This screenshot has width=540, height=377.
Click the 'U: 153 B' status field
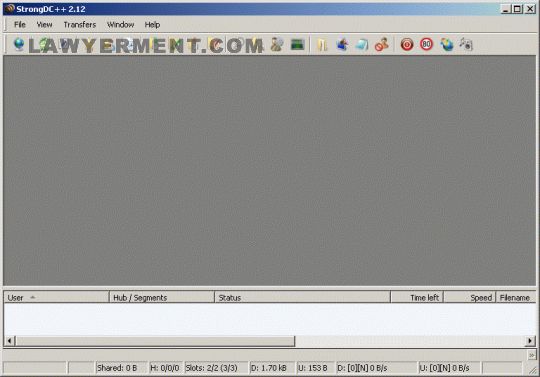[x=316, y=368]
